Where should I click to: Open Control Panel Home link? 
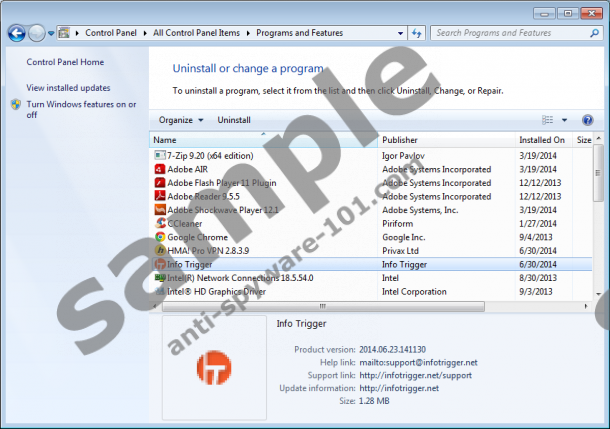[x=65, y=62]
